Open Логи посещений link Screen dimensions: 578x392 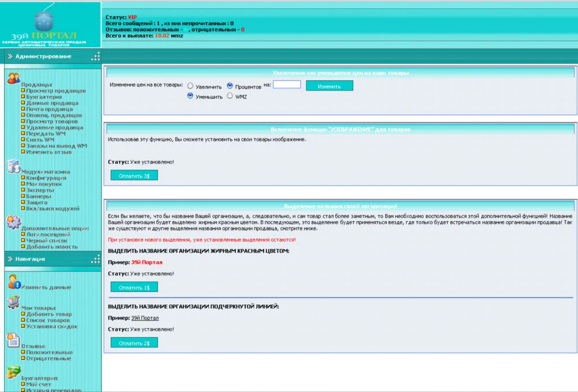49,234
